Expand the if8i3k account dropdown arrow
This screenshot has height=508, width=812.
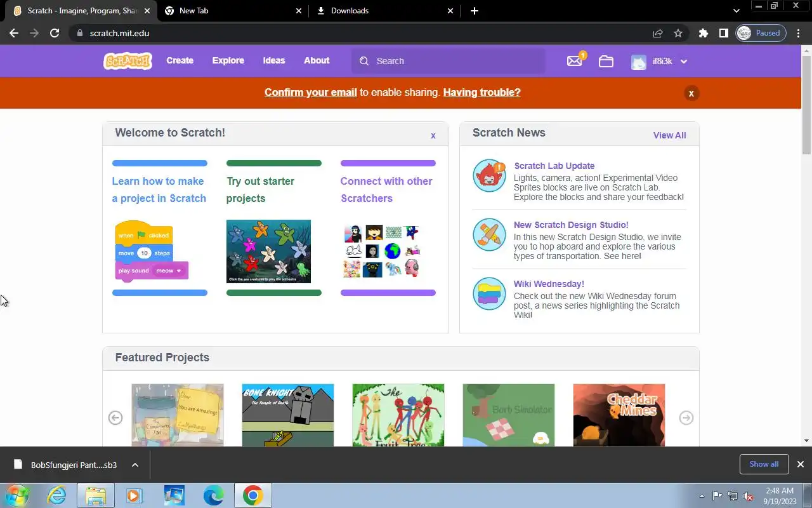[x=684, y=62]
